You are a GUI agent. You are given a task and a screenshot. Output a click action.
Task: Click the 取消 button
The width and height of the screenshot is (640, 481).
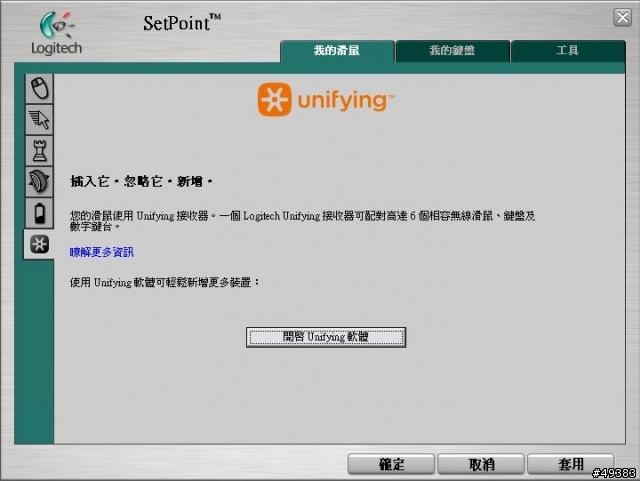coord(481,464)
